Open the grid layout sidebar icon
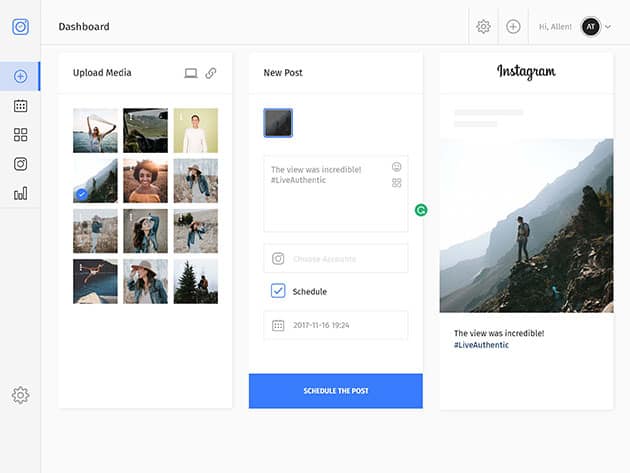The image size is (630, 473). point(20,135)
